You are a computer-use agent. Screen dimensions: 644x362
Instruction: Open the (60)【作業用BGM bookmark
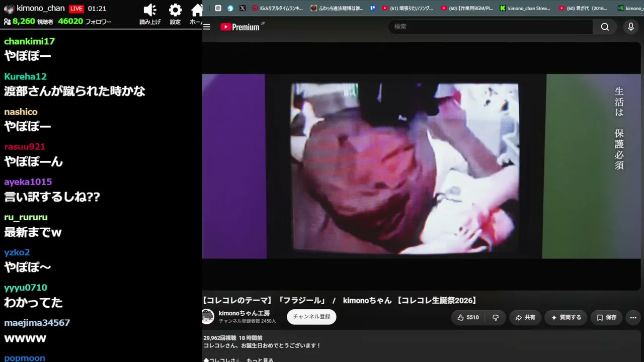click(467, 8)
